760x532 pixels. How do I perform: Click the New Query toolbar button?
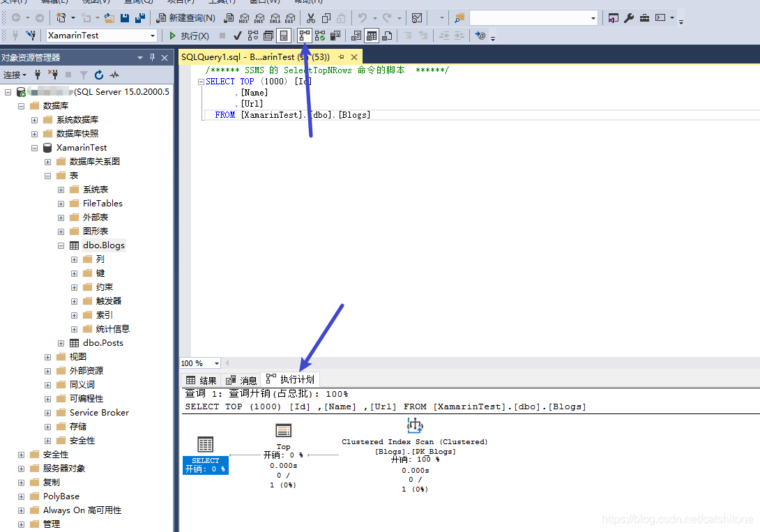[186, 18]
